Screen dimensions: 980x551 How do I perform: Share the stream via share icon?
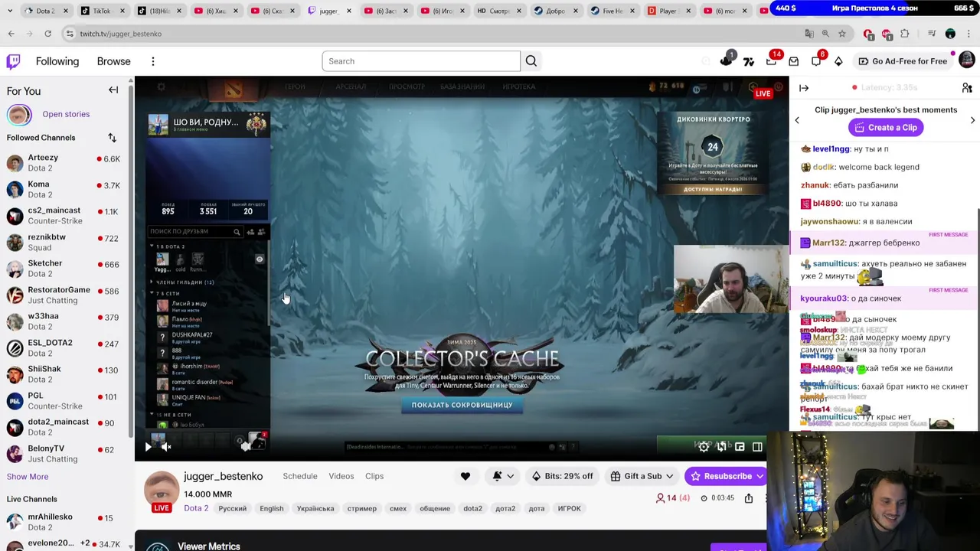click(x=749, y=498)
